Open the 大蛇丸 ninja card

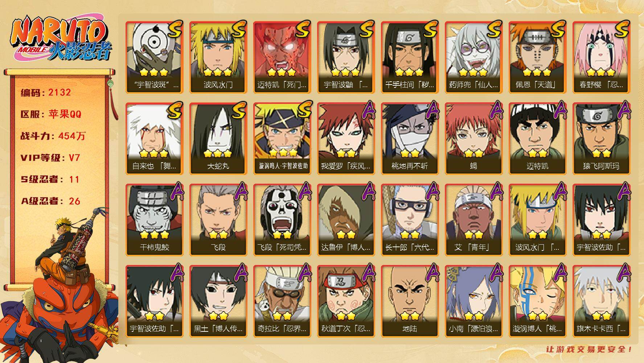[x=218, y=139]
